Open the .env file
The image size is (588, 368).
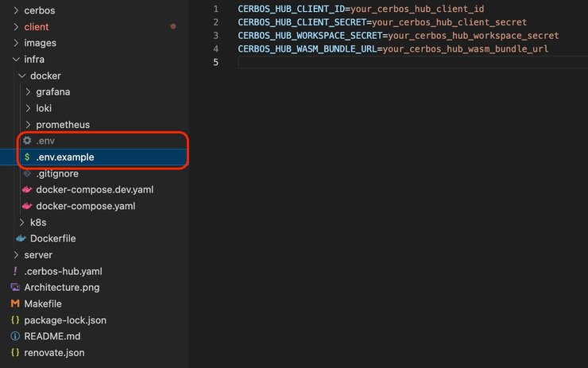[45, 141]
